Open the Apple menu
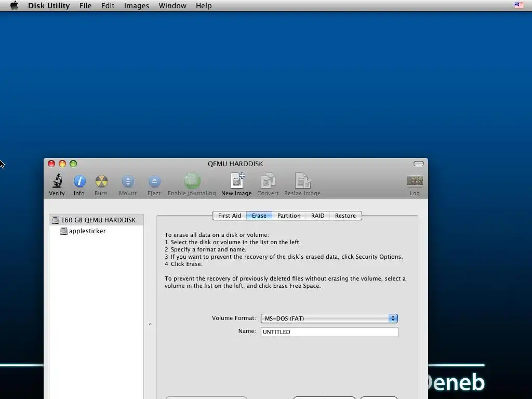The width and height of the screenshot is (532, 399). click(14, 5)
